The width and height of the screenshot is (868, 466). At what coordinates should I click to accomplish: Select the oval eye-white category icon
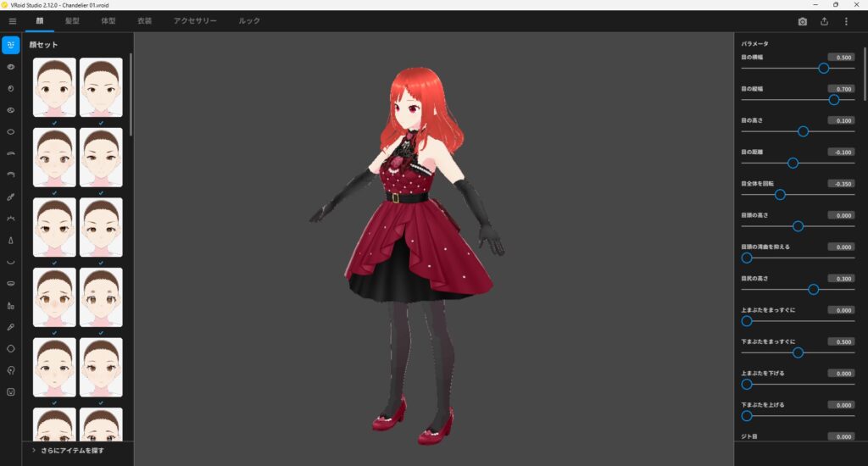tap(10, 131)
